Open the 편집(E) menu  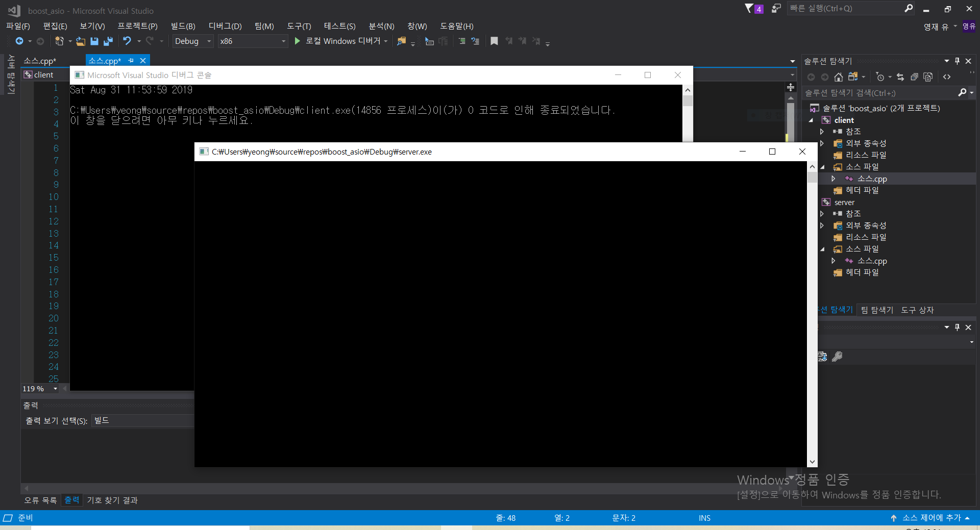[55, 26]
